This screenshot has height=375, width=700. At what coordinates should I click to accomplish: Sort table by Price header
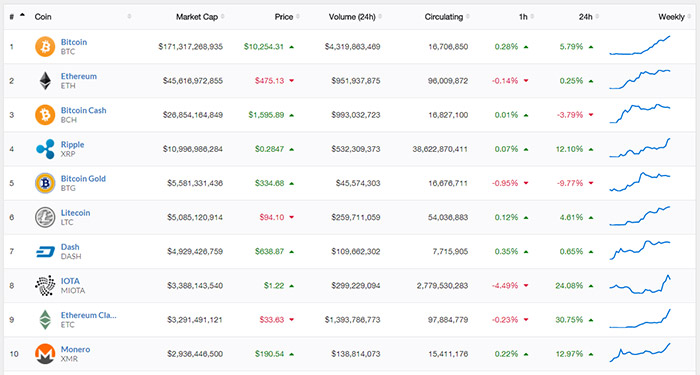coord(284,17)
